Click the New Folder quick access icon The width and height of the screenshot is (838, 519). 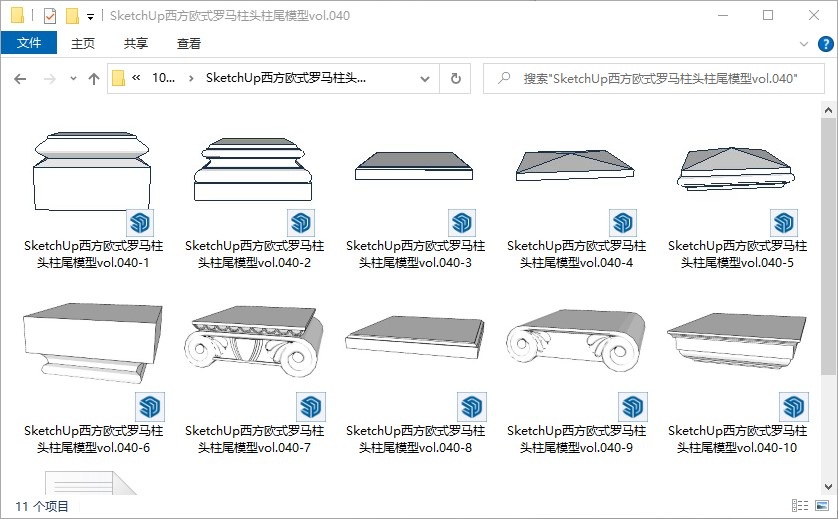coord(72,16)
